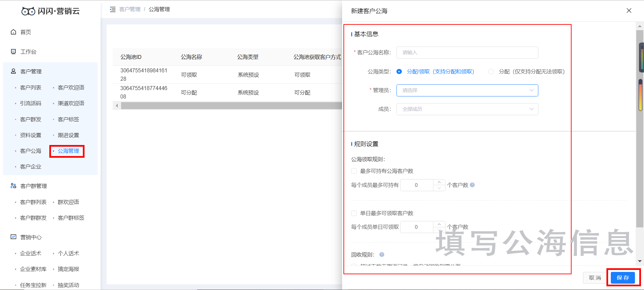This screenshot has height=290, width=644.
Task: Open 搞定海报 in sidebar
Action: click(68, 269)
